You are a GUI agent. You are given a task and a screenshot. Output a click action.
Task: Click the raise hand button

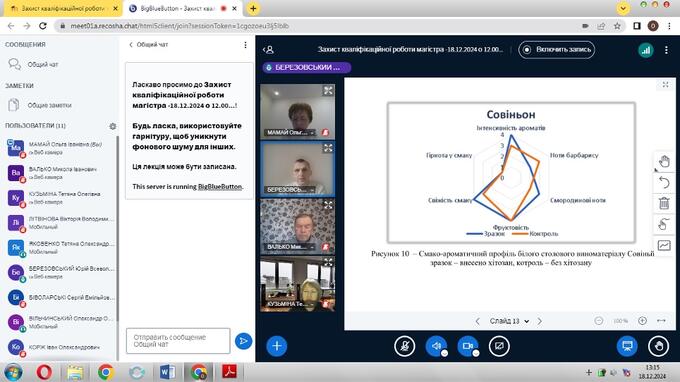coord(658,346)
